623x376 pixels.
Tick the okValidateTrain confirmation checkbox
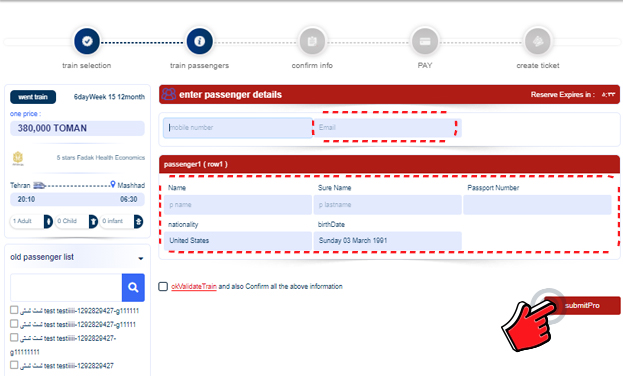(163, 287)
